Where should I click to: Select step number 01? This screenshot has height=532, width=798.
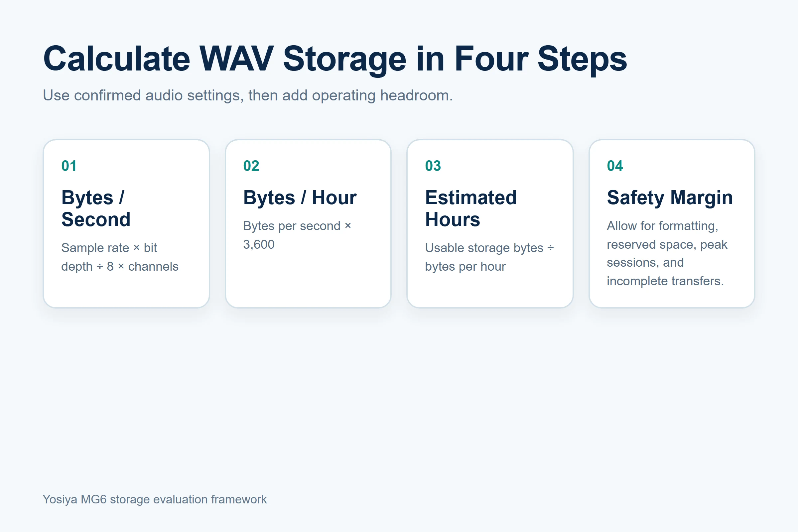[69, 166]
